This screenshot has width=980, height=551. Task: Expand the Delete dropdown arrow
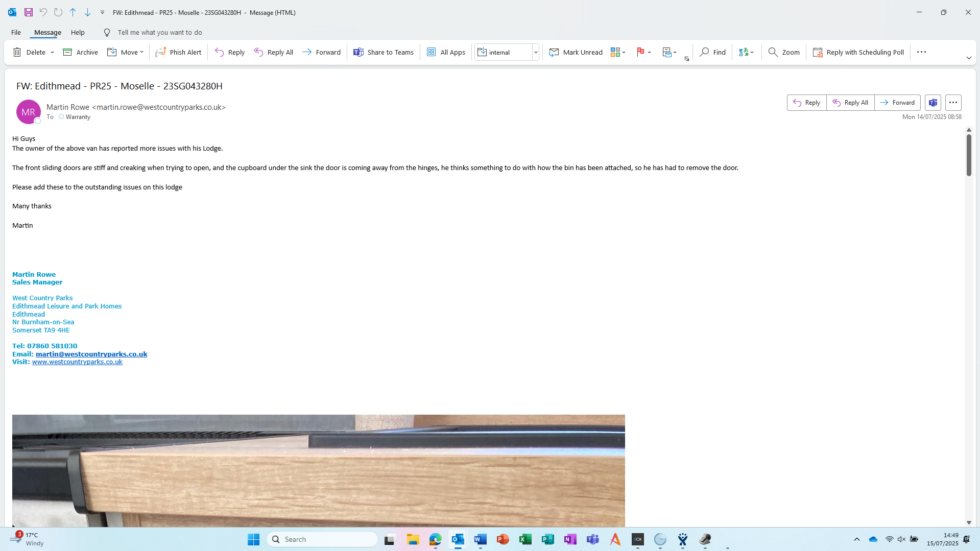52,52
